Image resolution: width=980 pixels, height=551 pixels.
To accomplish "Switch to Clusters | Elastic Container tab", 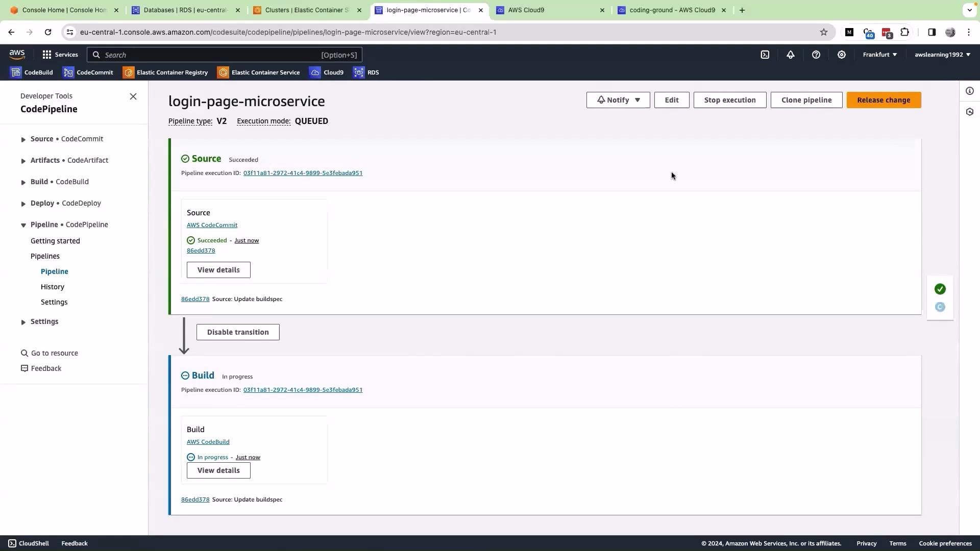I will [x=308, y=10].
